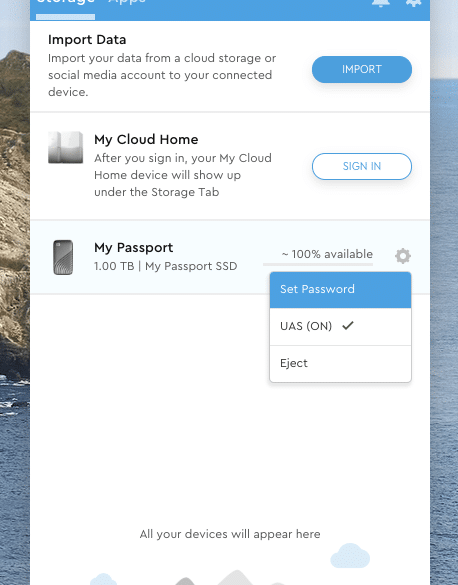
Task: Click the My Cloud Home device icon
Action: (x=66, y=147)
